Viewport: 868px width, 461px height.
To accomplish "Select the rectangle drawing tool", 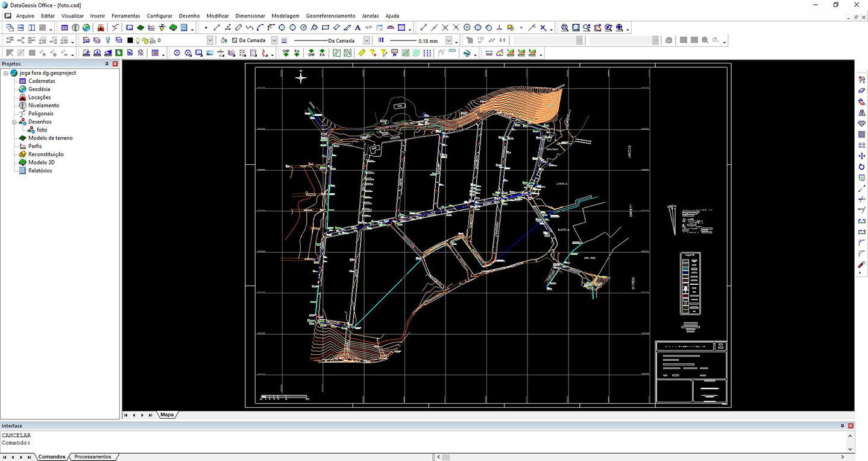I will tap(325, 28).
